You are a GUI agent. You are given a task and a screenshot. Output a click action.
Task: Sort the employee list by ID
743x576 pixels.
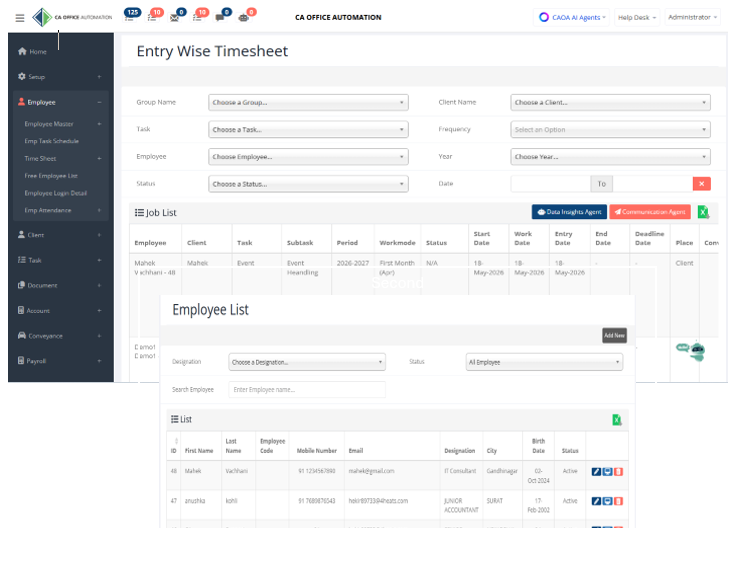point(174,446)
